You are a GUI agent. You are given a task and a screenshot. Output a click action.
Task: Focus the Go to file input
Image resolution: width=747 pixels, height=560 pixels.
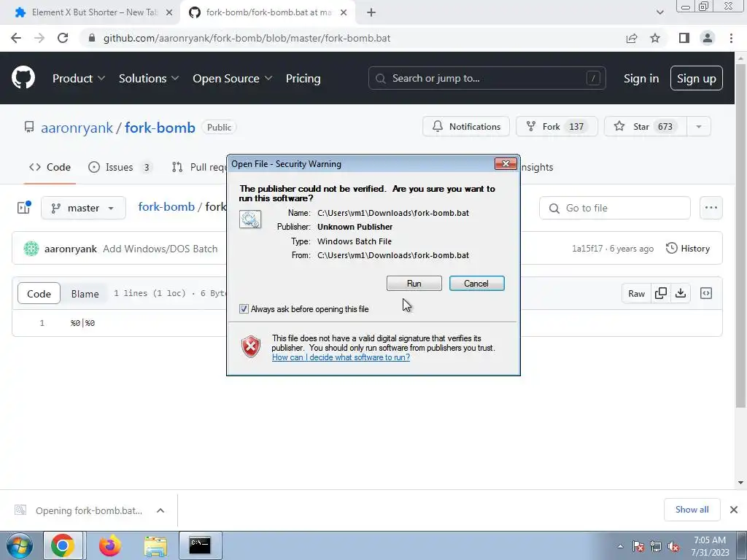[x=614, y=208]
